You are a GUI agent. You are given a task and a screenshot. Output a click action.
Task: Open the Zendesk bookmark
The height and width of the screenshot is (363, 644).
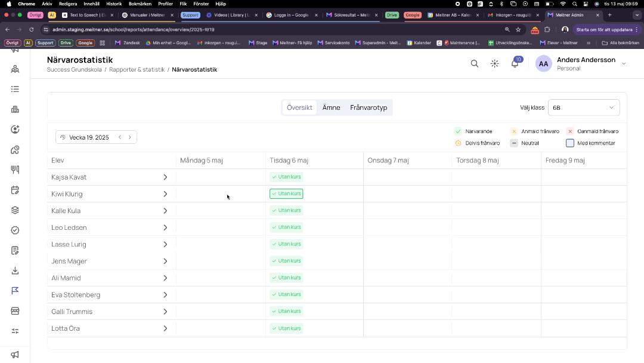click(128, 43)
